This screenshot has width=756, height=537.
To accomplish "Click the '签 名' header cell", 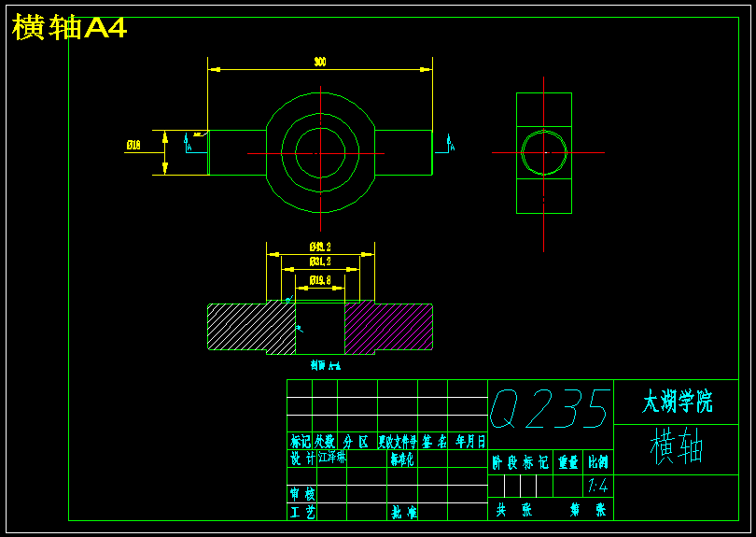I will pyautogui.click(x=433, y=442).
